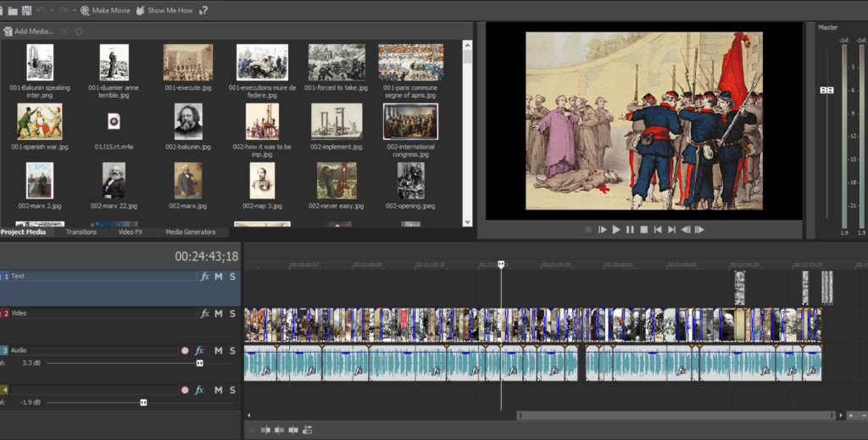
Task: Click the media list scroll-down arrow
Action: (467, 222)
